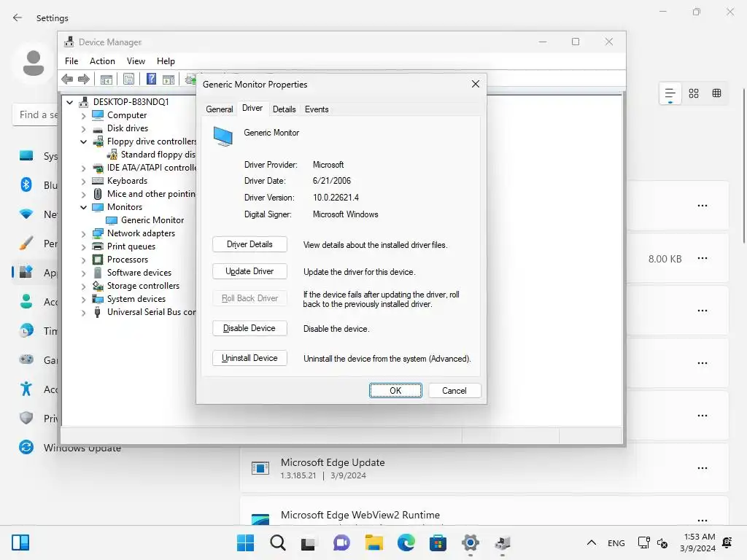Expand the Computer category chevron

83,116
